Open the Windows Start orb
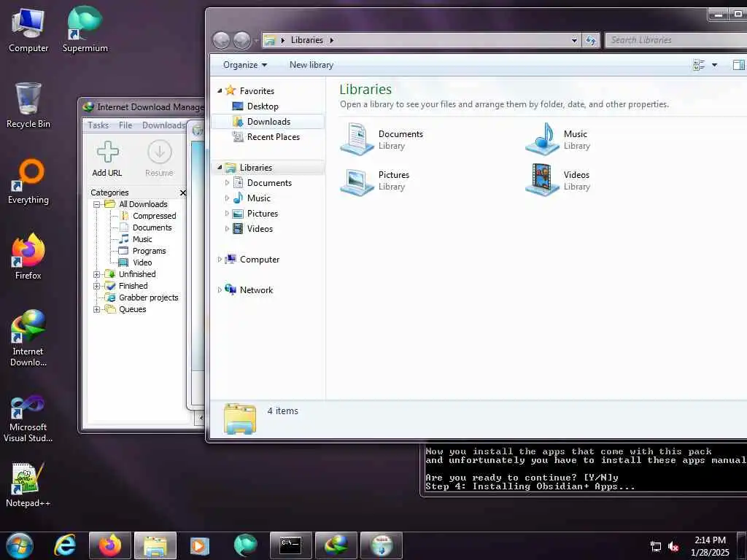747x560 pixels. pyautogui.click(x=20, y=545)
